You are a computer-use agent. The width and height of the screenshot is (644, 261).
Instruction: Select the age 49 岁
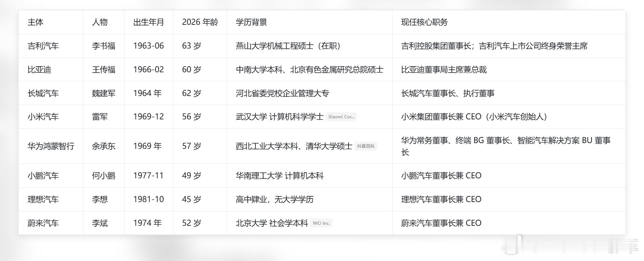[x=192, y=176]
